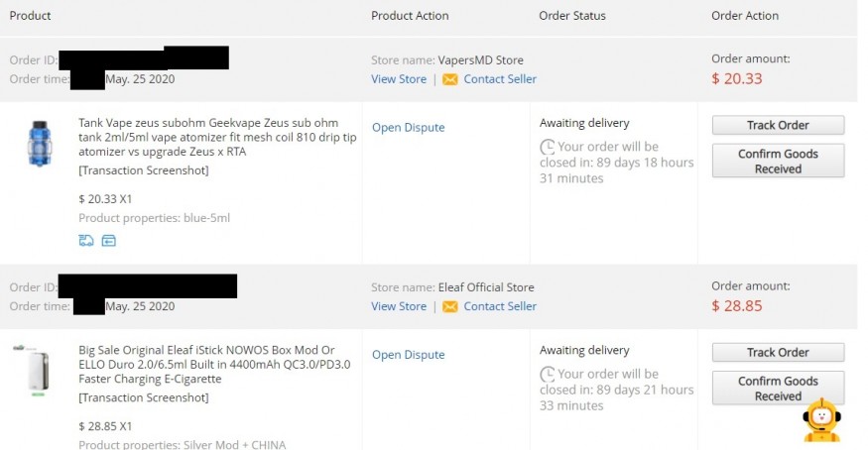The width and height of the screenshot is (868, 450).
Task: Click envelope icon for VapersMD Store seller
Action: click(450, 79)
